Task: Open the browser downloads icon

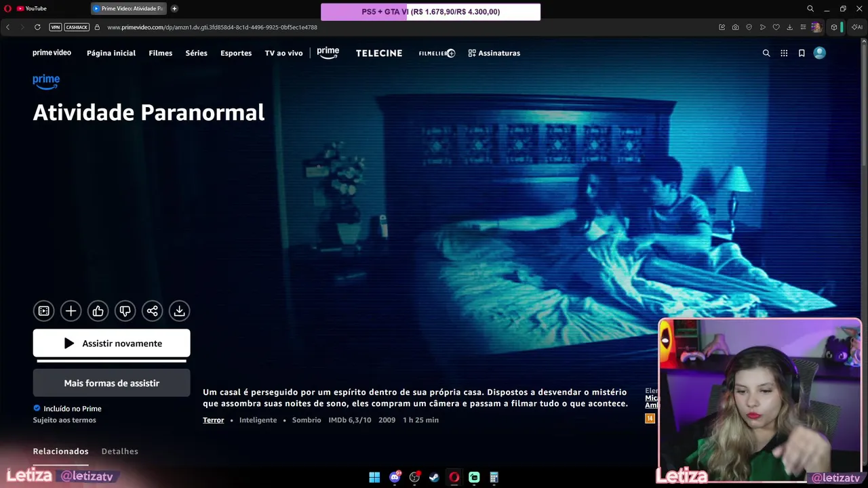Action: click(x=789, y=27)
